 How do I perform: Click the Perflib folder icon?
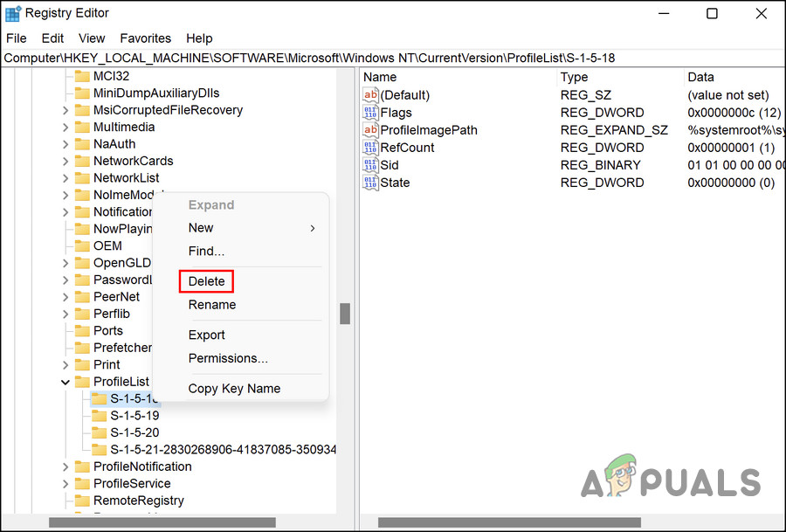82,314
